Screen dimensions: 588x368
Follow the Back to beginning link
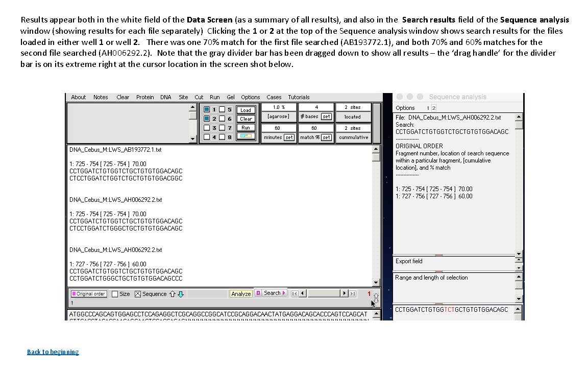pos(53,352)
